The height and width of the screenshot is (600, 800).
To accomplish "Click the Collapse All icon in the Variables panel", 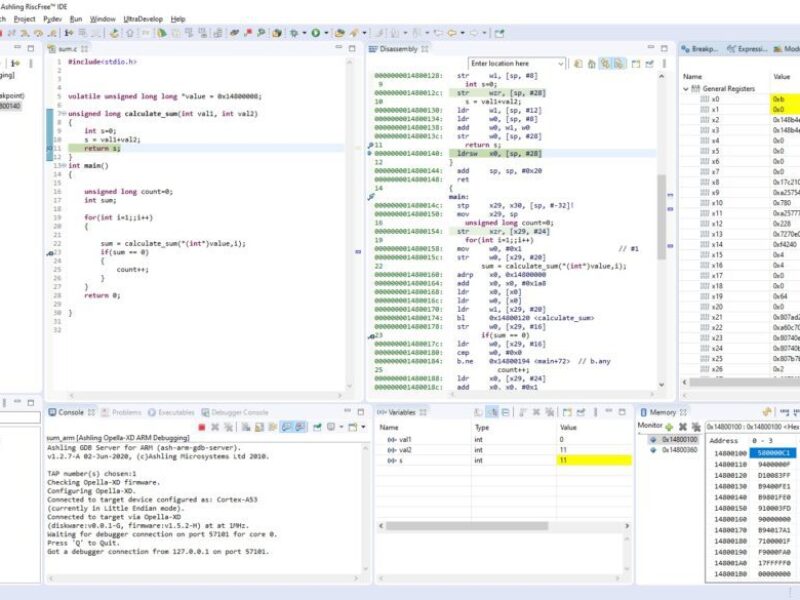I will click(506, 412).
